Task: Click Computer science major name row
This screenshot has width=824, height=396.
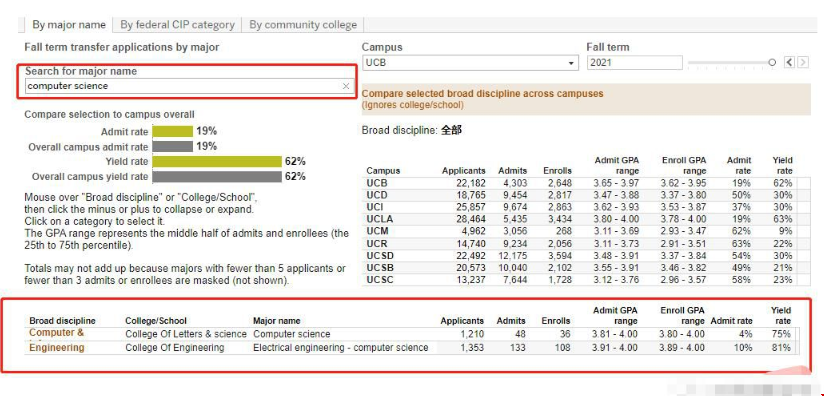Action: tap(292, 334)
